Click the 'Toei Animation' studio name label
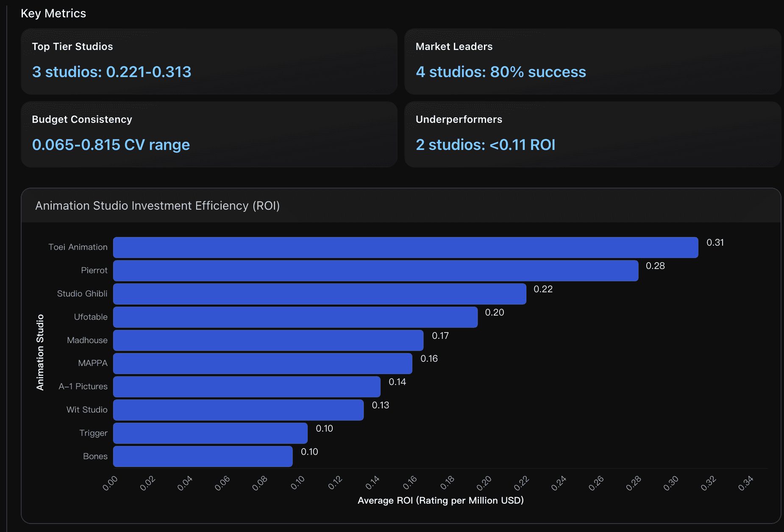The image size is (784, 532). [78, 247]
